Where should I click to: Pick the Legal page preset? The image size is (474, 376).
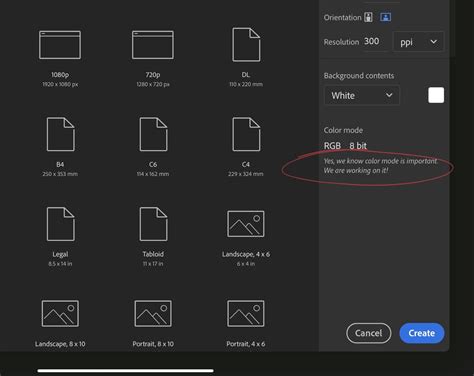(x=60, y=224)
